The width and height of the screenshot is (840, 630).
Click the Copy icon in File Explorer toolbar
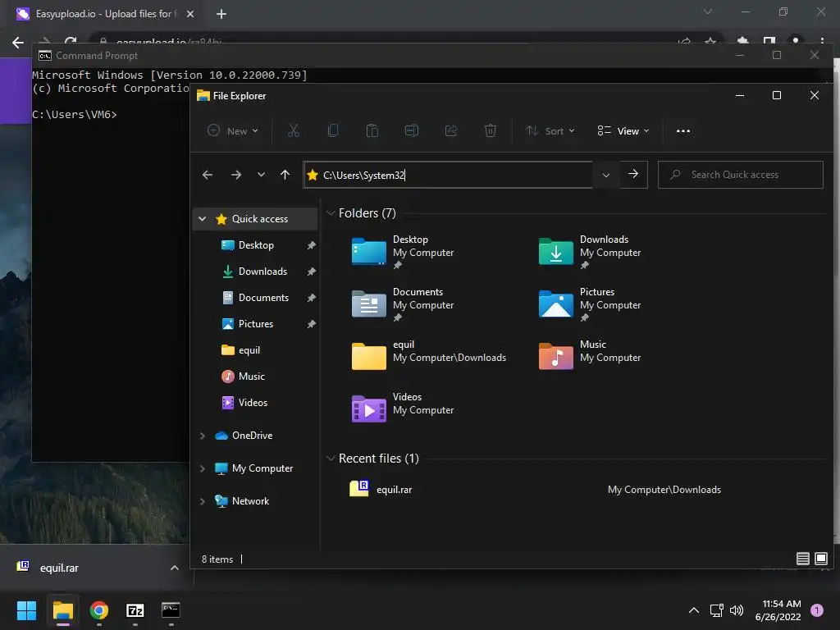(x=333, y=130)
